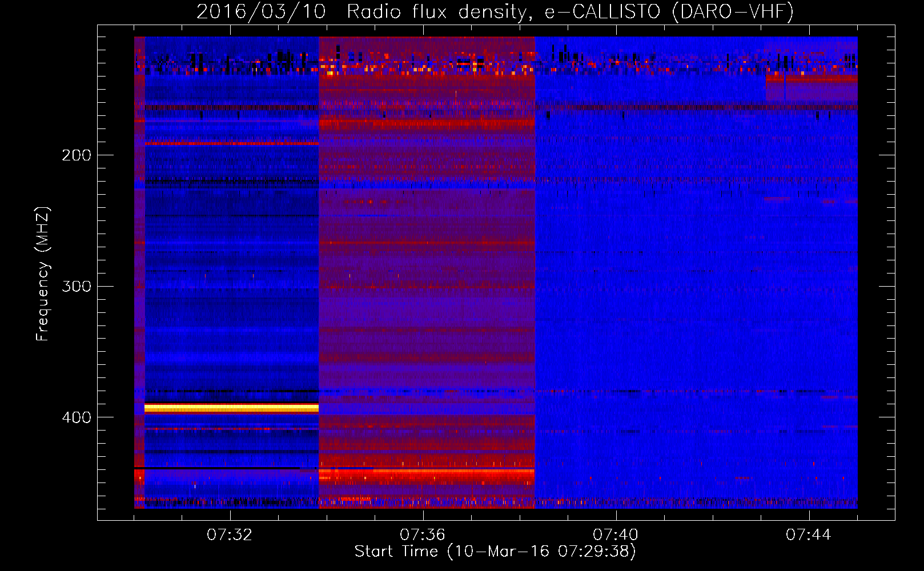Image resolution: width=924 pixels, height=571 pixels.
Task: Click the 07:32 time tick label
Action: [x=230, y=535]
